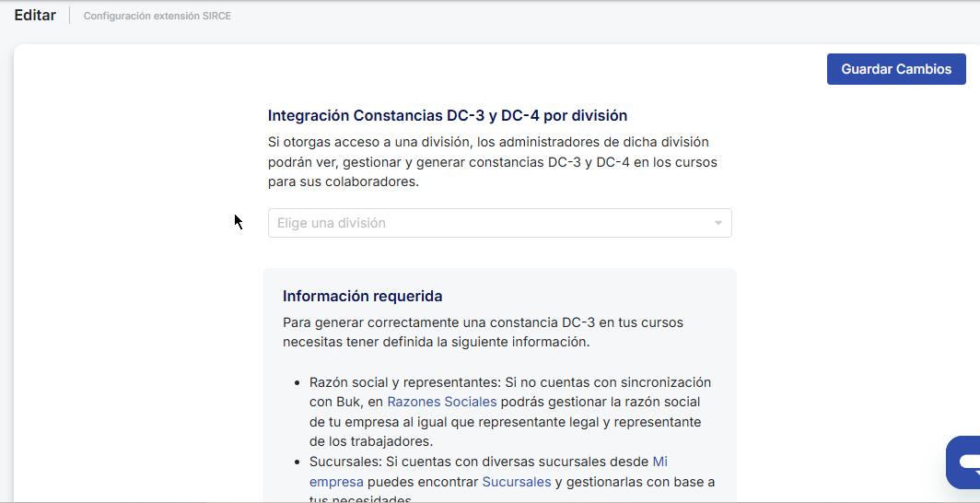Click the vertical divider beside Editar
Screen dimensions: 980x503
[69, 16]
